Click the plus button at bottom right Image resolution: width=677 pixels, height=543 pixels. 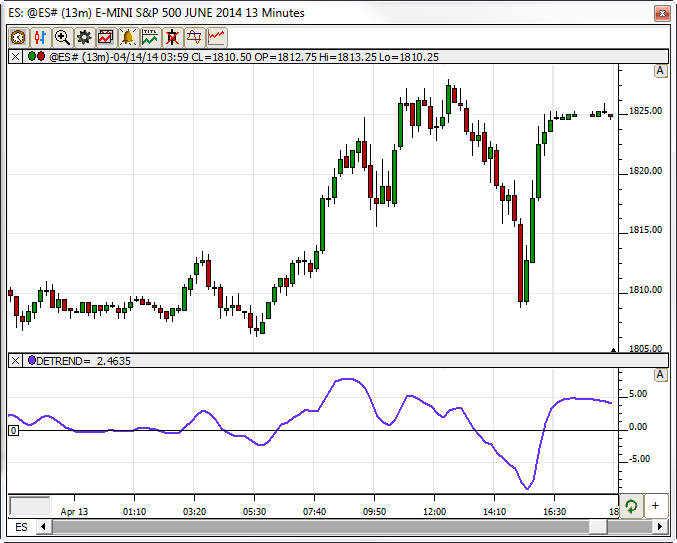656,506
